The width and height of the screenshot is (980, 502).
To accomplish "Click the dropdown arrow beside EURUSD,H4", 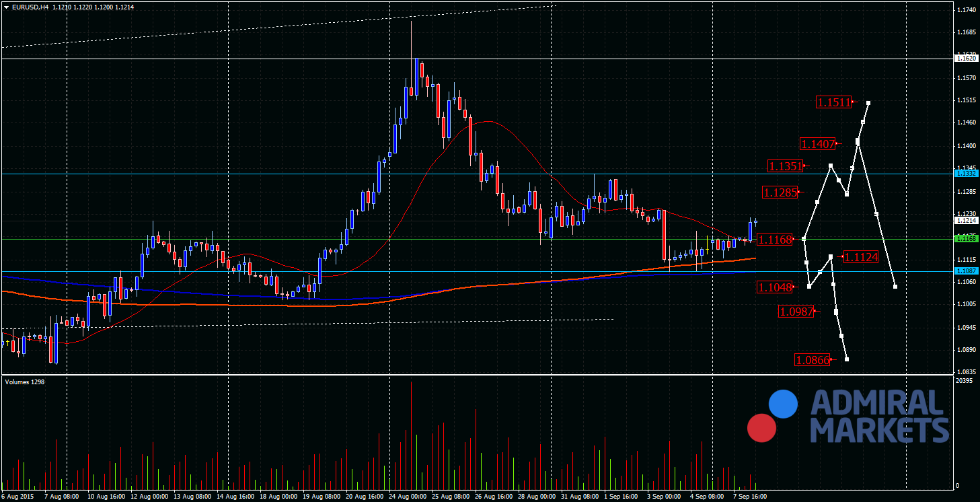I will [5, 6].
